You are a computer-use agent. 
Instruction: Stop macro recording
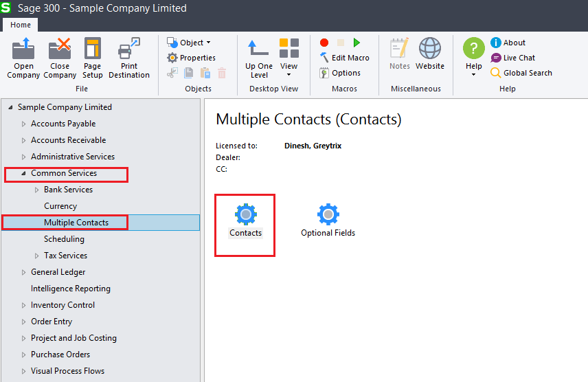pos(341,43)
